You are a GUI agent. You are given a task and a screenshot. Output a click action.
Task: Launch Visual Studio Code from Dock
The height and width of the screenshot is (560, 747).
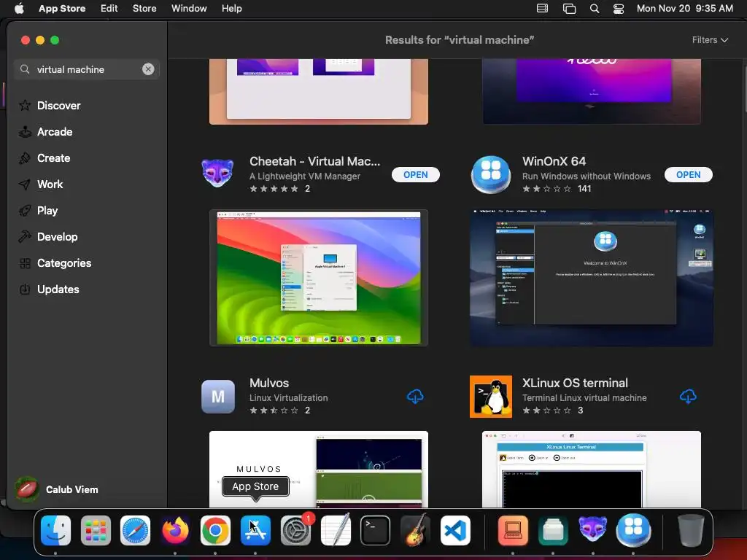tap(455, 530)
